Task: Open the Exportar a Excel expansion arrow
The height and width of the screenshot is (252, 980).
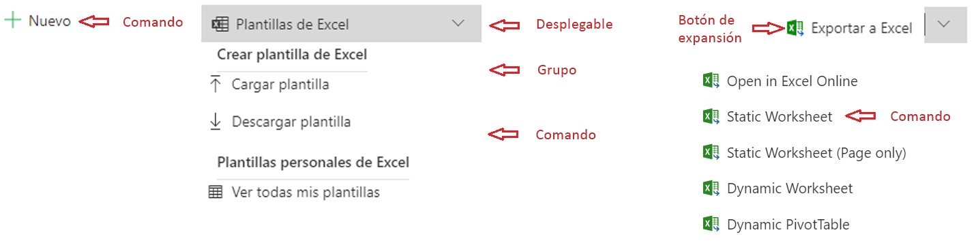Action: tap(945, 25)
